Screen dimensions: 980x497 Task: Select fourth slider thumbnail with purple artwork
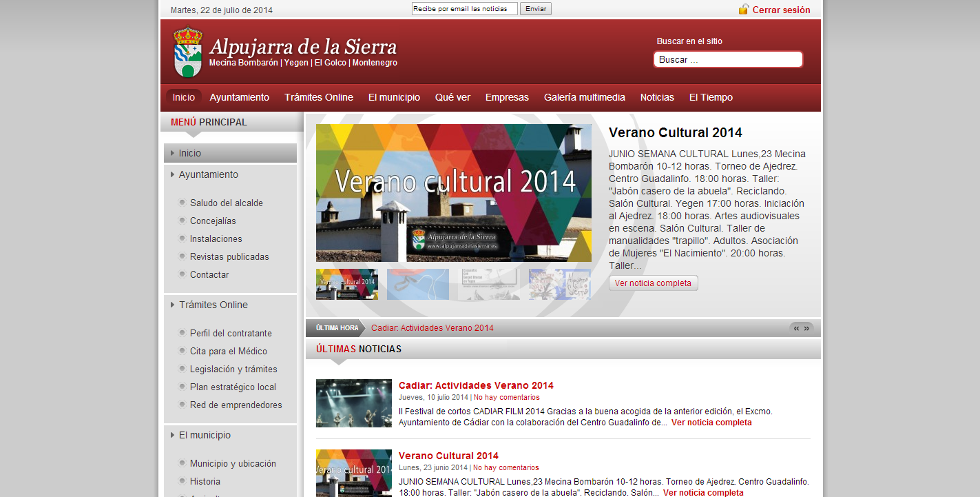560,284
